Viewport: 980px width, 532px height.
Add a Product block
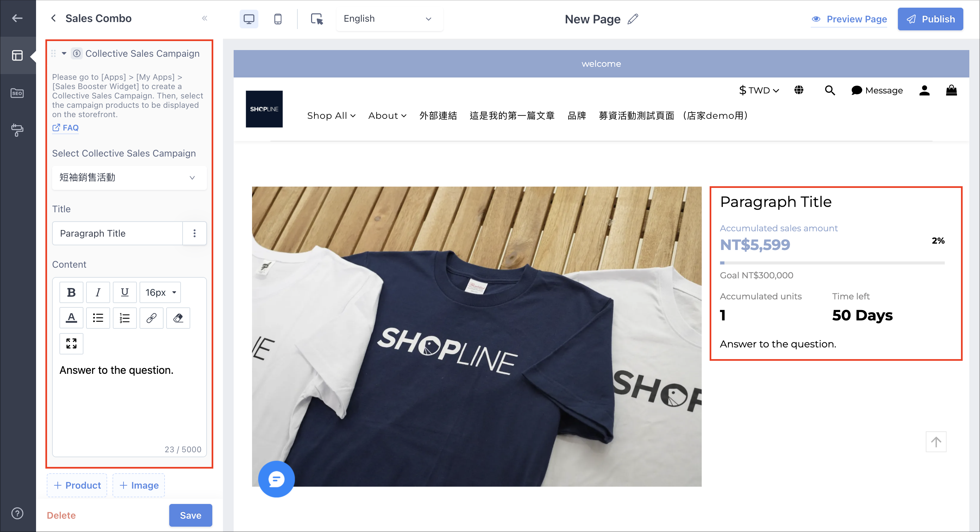(x=77, y=485)
